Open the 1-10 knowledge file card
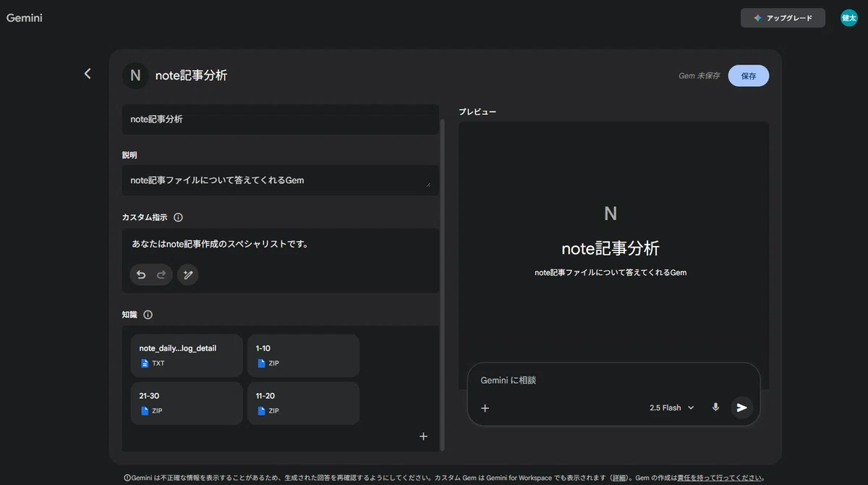 tap(303, 355)
